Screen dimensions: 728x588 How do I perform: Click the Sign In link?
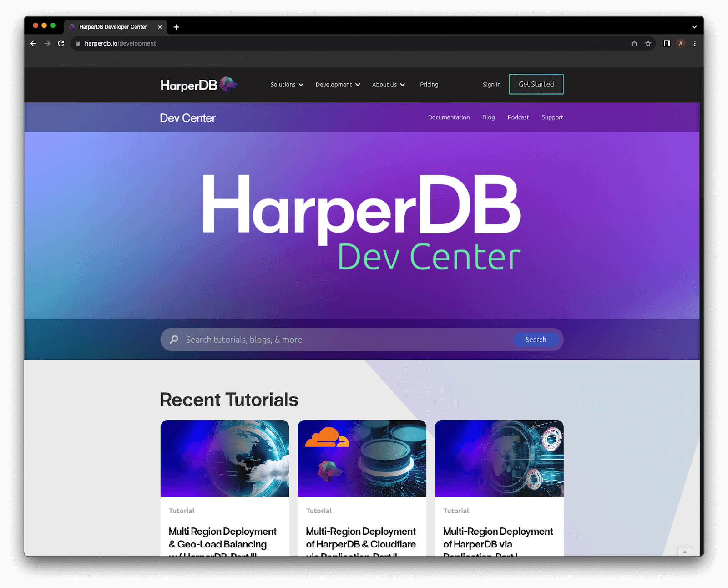click(x=492, y=85)
